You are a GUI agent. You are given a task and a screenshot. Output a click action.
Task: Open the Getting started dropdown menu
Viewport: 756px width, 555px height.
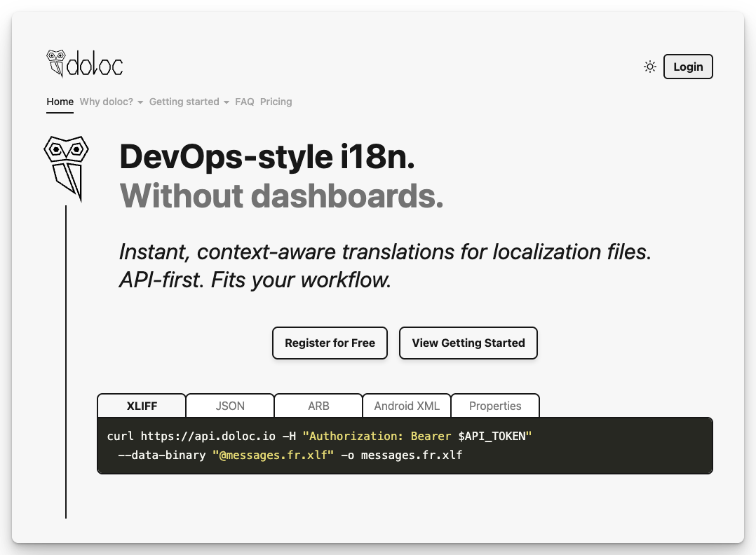pos(189,102)
